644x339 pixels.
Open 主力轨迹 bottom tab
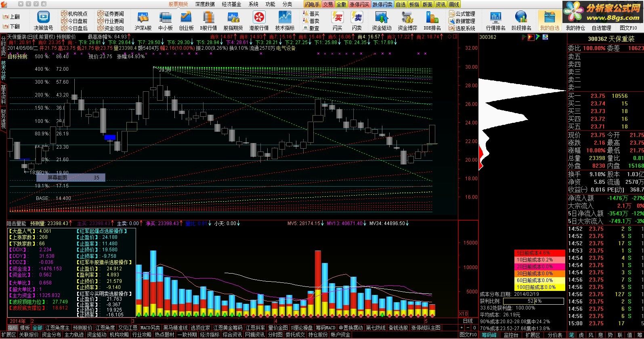[x=74, y=335]
